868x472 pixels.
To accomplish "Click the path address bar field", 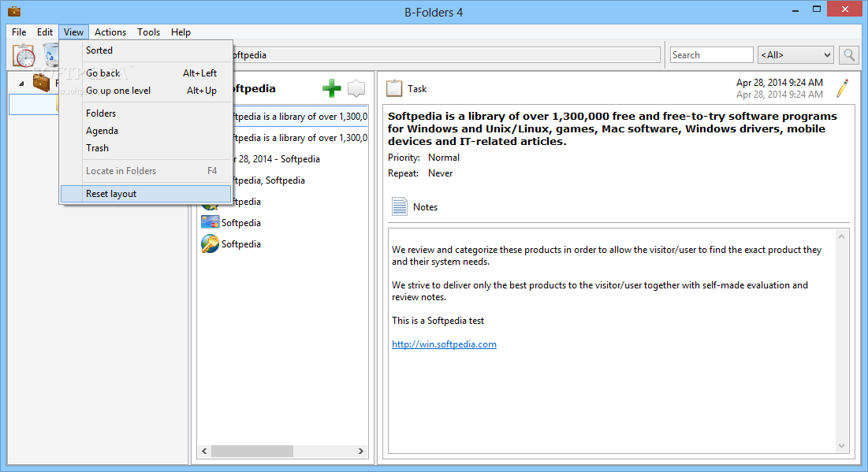I will tap(446, 55).
